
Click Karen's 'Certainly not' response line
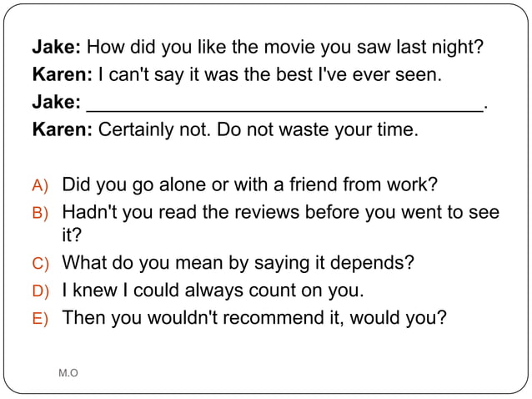(258, 131)
